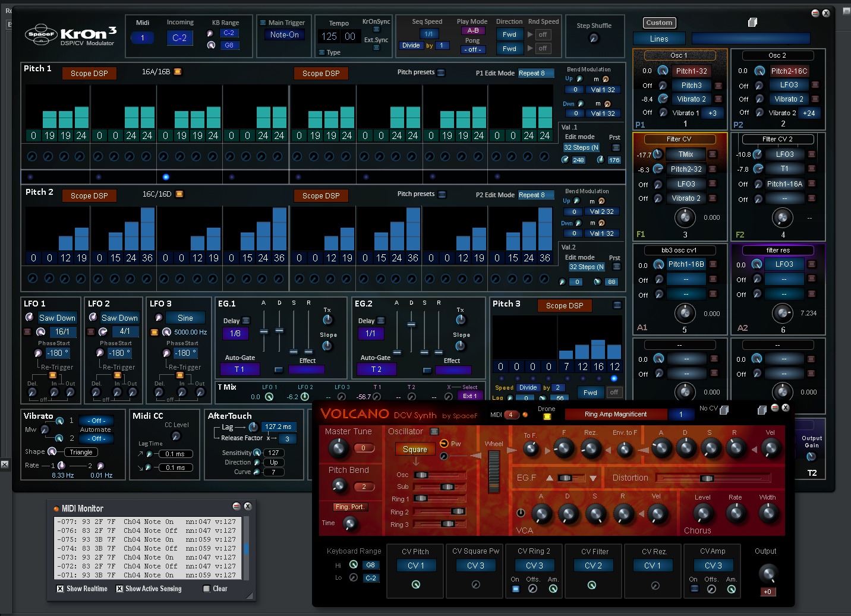Open the Osc 2 module header

(777, 55)
